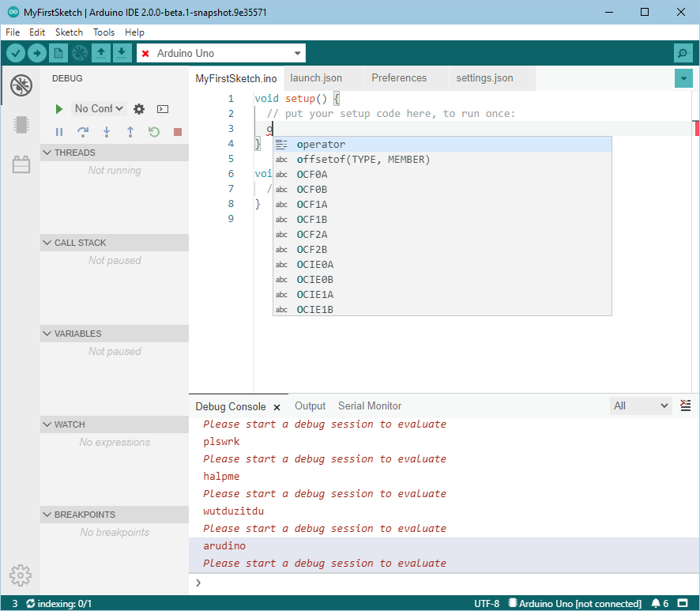Collapse the BREAKPOINTS section
This screenshot has width=700, height=611.
click(x=115, y=515)
